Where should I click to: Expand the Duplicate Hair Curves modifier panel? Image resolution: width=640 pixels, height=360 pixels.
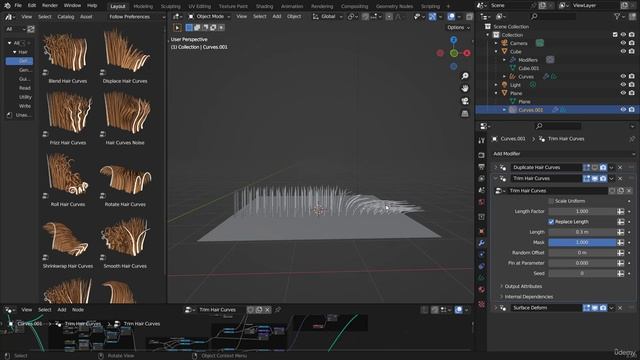[496, 168]
